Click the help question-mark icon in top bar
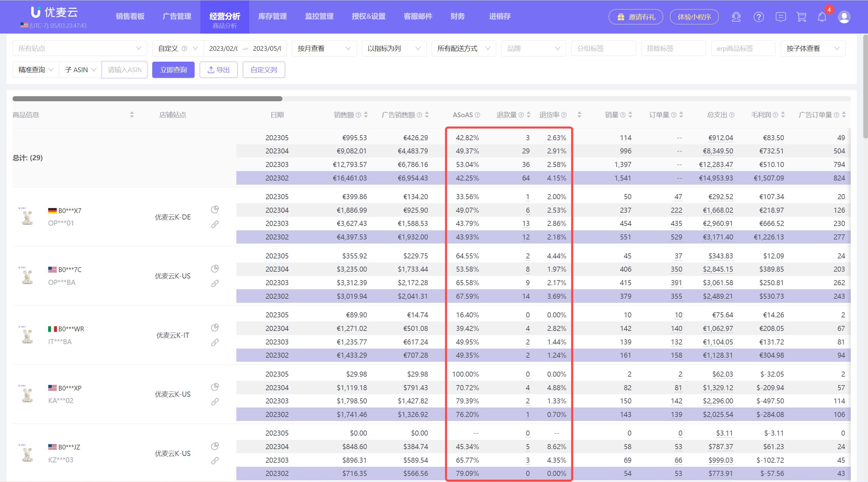Screen dimensions: 868x482 (758, 17)
